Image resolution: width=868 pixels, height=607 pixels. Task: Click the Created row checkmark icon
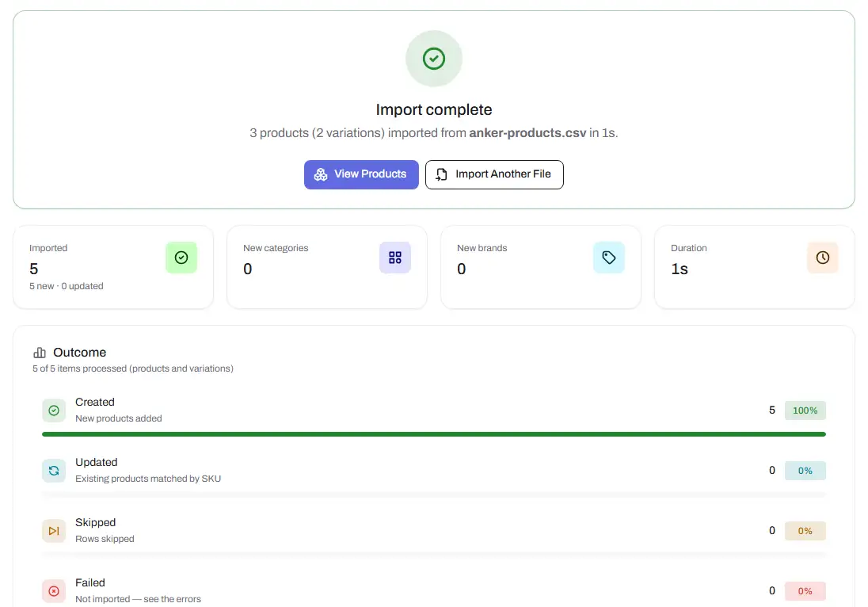[x=54, y=410]
